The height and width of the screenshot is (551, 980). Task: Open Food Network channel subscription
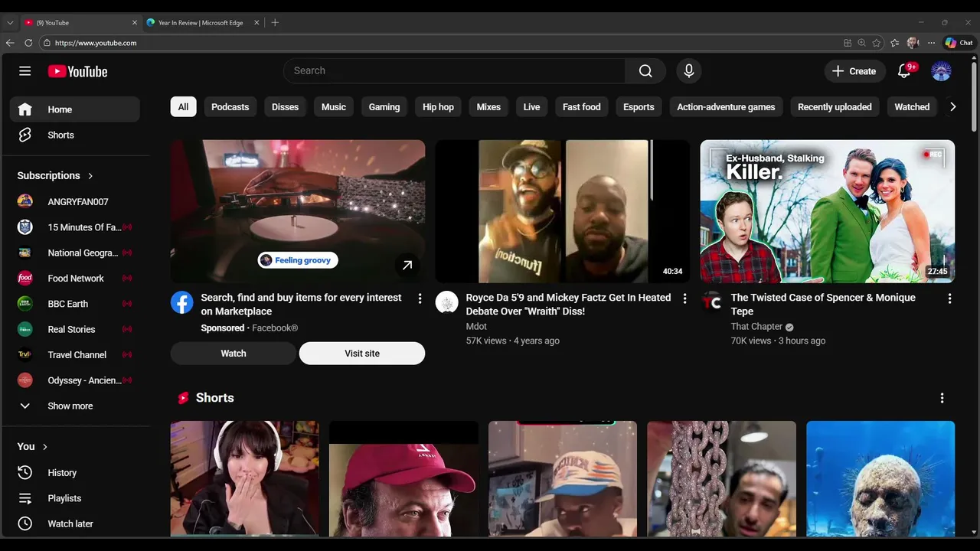[75, 279]
